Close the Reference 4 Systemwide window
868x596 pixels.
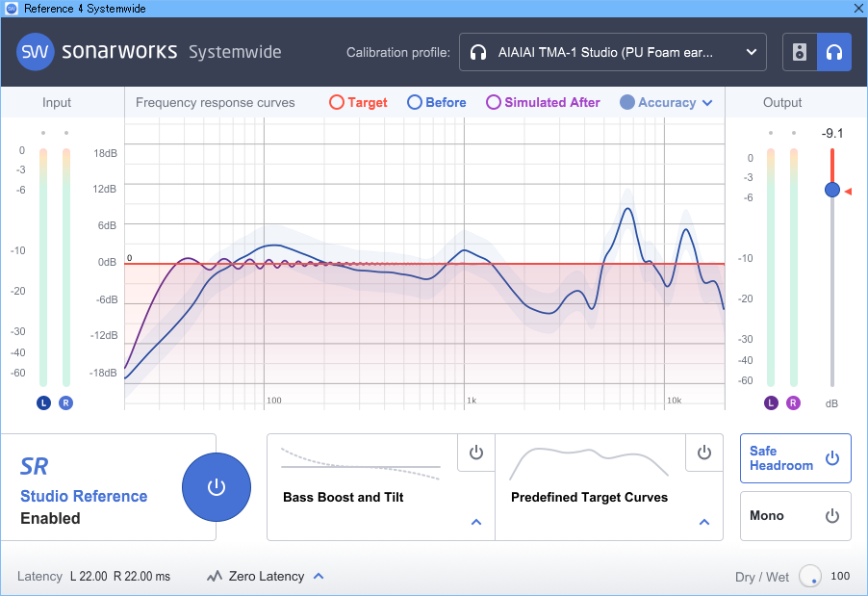pos(857,9)
